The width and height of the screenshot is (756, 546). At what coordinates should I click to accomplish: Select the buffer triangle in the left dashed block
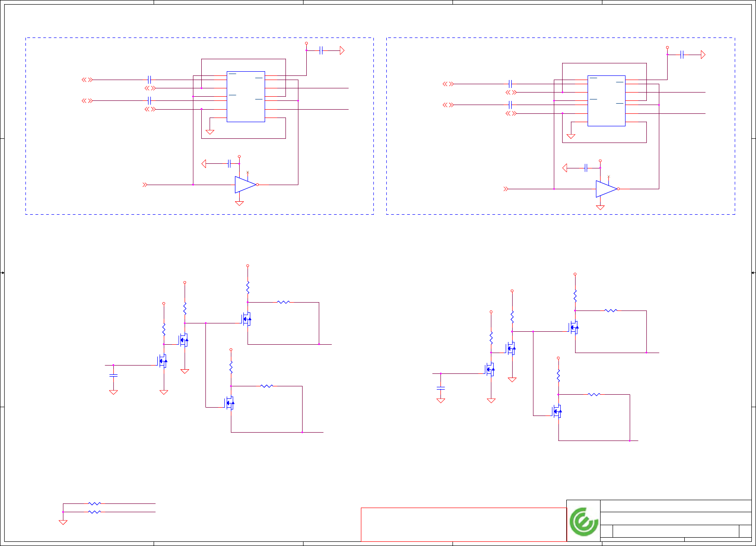coord(246,185)
